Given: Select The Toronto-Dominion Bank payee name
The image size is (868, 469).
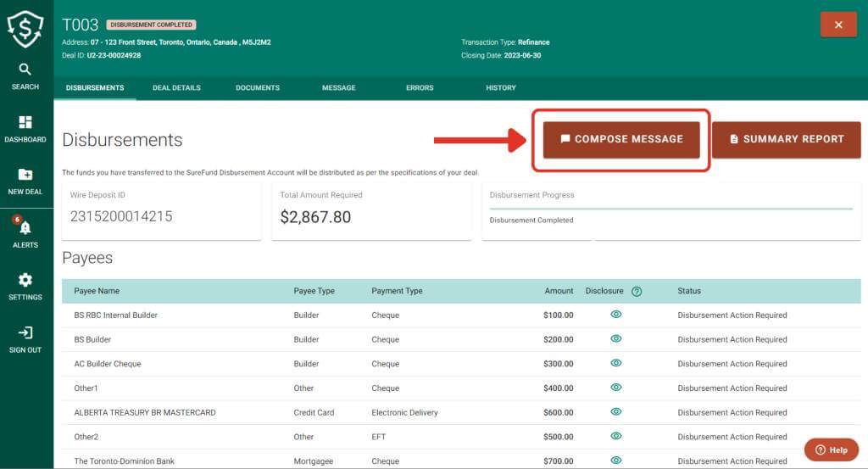Looking at the screenshot, I should 124,461.
